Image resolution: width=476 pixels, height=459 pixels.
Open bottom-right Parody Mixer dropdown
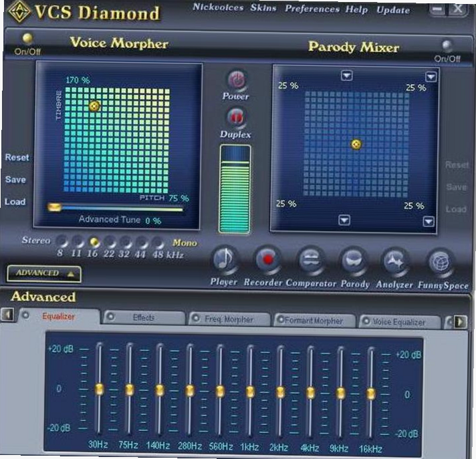(x=429, y=221)
